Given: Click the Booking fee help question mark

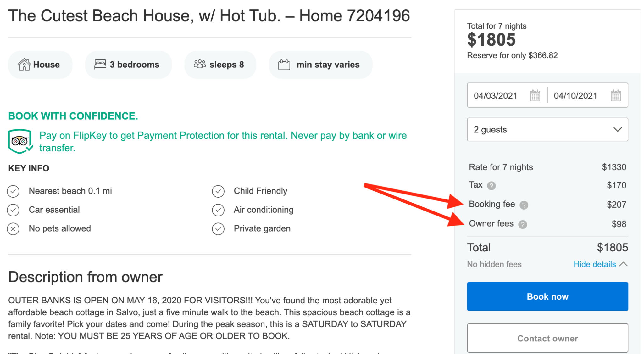Looking at the screenshot, I should [x=523, y=205].
